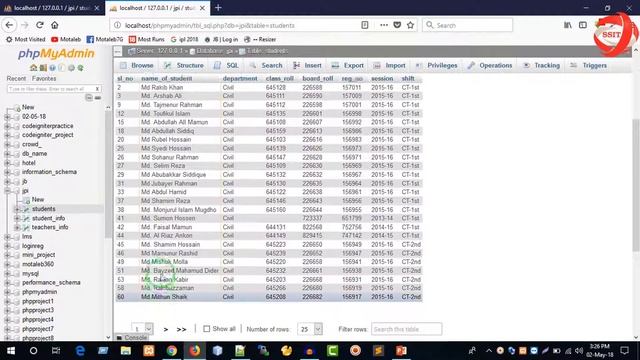Image resolution: width=640 pixels, height=360 pixels.
Task: Open Windows Start menu
Action: pos(11,351)
